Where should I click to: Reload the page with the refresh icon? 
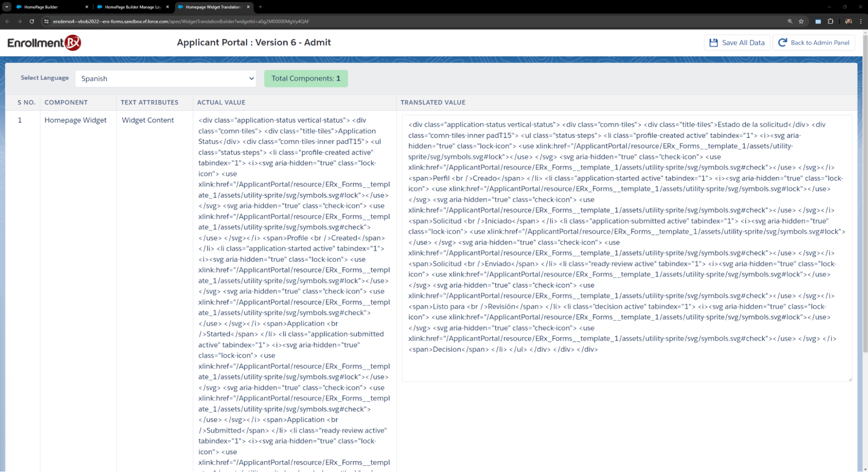pyautogui.click(x=32, y=21)
